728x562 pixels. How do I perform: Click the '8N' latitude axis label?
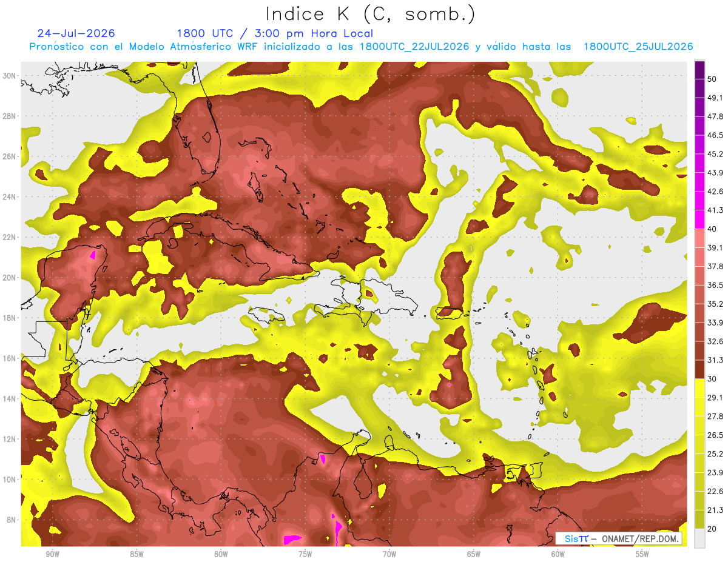[x=12, y=520]
